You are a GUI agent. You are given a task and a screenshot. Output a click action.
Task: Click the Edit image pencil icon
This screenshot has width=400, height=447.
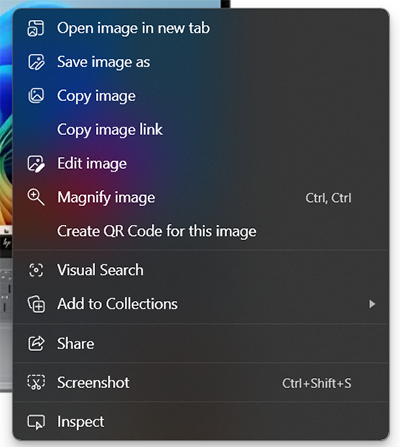[36, 163]
